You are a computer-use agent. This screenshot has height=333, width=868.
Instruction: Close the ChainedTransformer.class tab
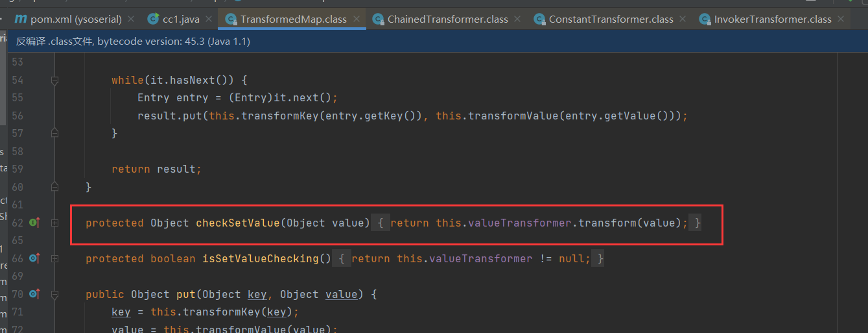pyautogui.click(x=517, y=19)
